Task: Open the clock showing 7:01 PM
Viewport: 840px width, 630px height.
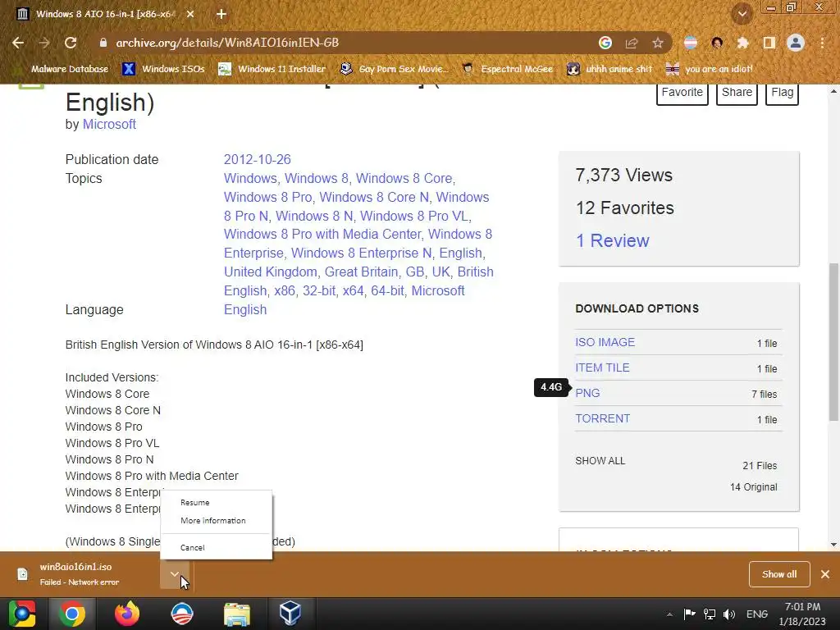Action: coord(802,614)
